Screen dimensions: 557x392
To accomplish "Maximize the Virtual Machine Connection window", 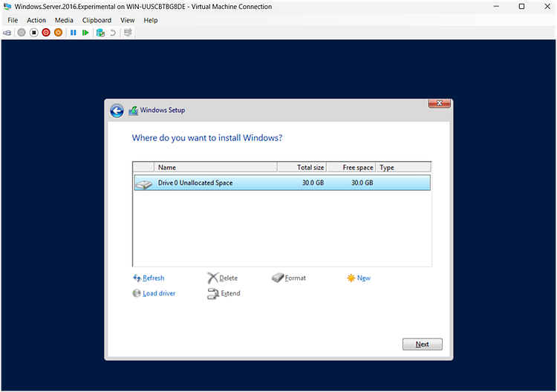I will click(x=522, y=7).
